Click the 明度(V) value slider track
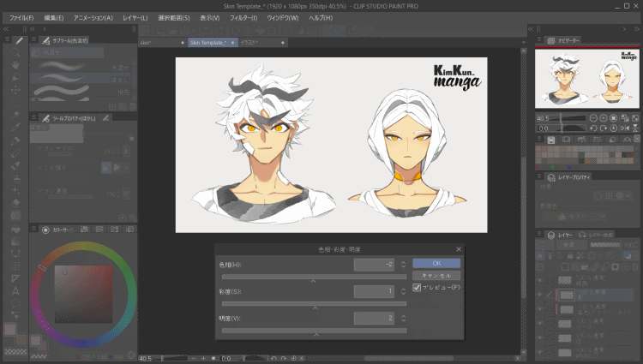643x364 pixels. click(x=314, y=331)
